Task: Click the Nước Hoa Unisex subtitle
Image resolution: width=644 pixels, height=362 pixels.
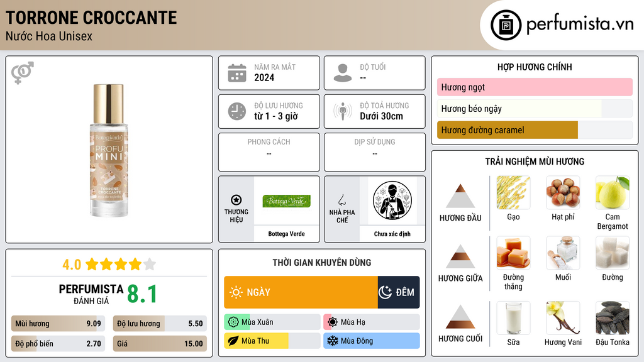Action: [49, 36]
